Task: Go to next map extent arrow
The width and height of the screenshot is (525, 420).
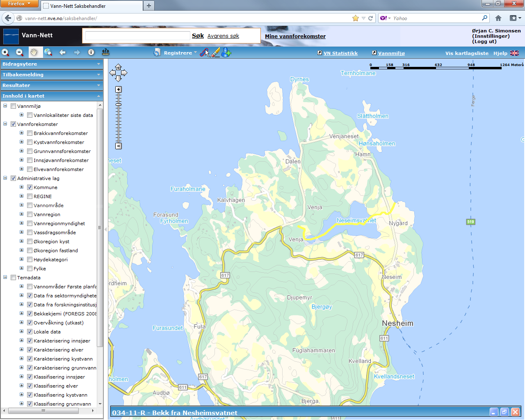Action: 77,52
